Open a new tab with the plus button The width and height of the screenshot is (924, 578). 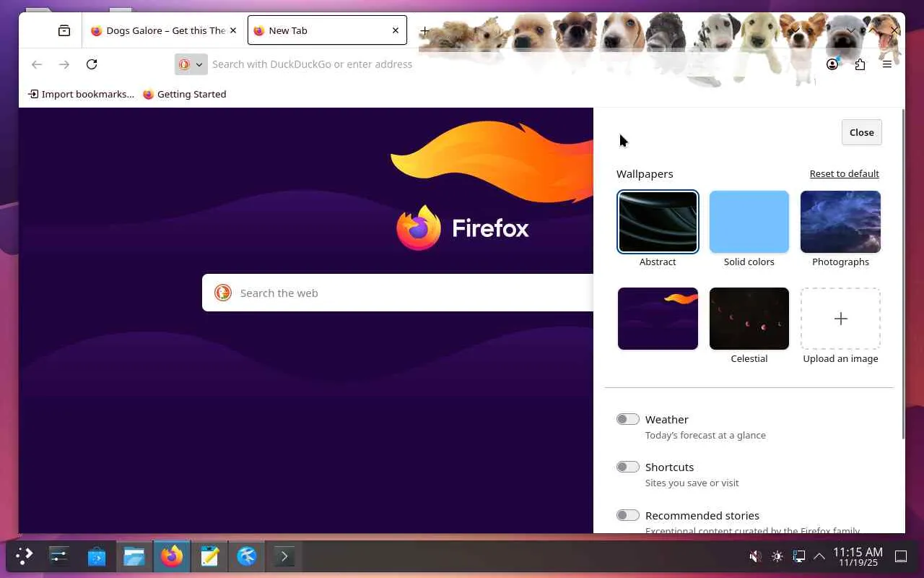[425, 30]
